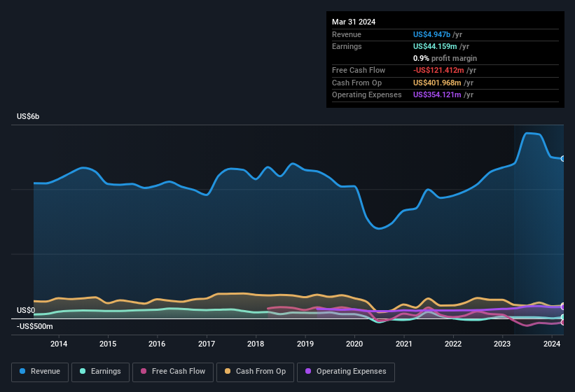
Task: Click the Cash From Op label in tooltip
Action: (356, 83)
